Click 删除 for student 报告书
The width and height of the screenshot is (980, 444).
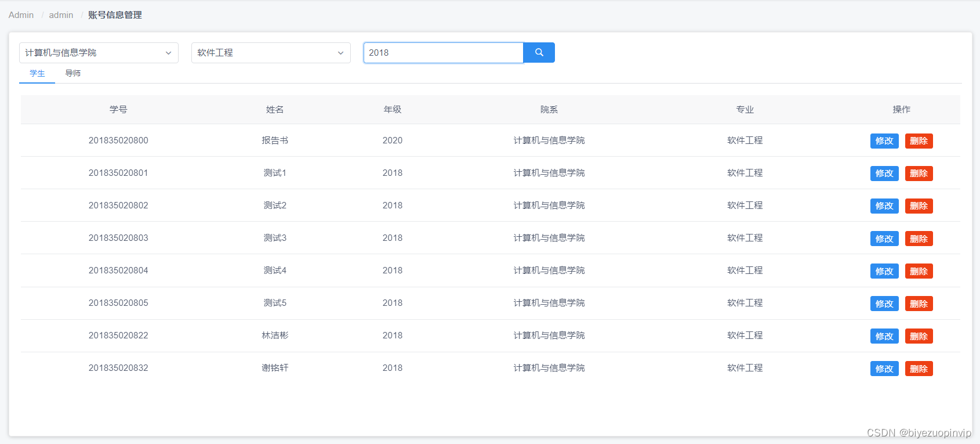point(919,141)
